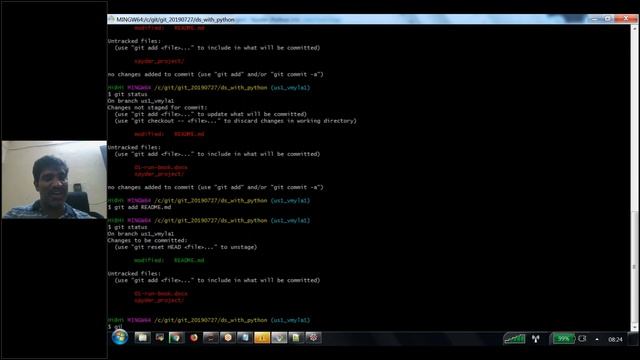The image size is (640, 360).
Task: Click the "Changes not staged for commit:" line
Action: tap(158, 107)
